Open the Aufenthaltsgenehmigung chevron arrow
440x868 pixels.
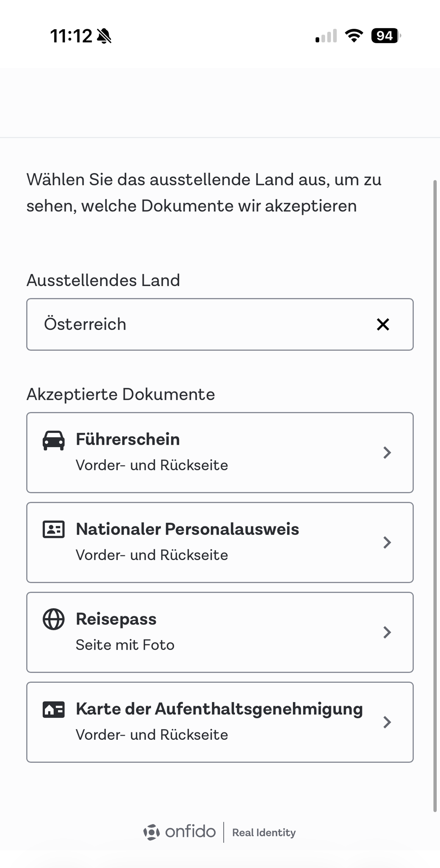click(x=387, y=722)
